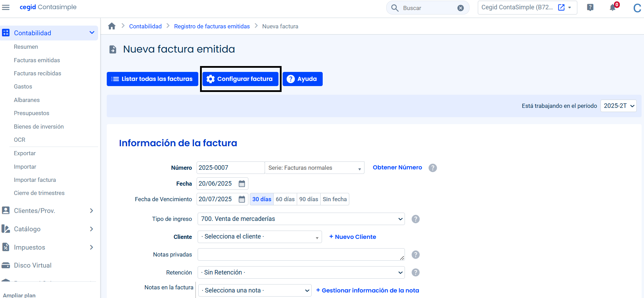Screen dimensions: 644x298
Task: Select 60 días due date option
Action: tap(285, 199)
